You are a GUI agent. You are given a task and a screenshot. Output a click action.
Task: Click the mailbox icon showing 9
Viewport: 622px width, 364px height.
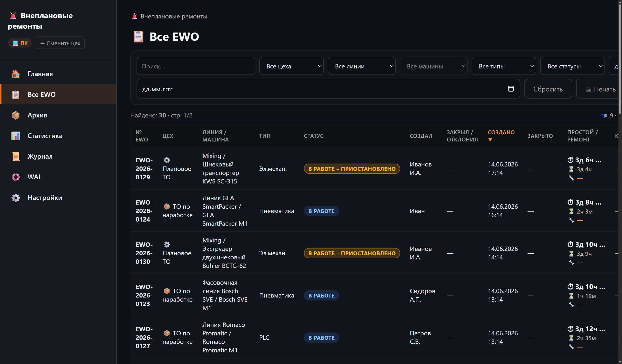[604, 116]
